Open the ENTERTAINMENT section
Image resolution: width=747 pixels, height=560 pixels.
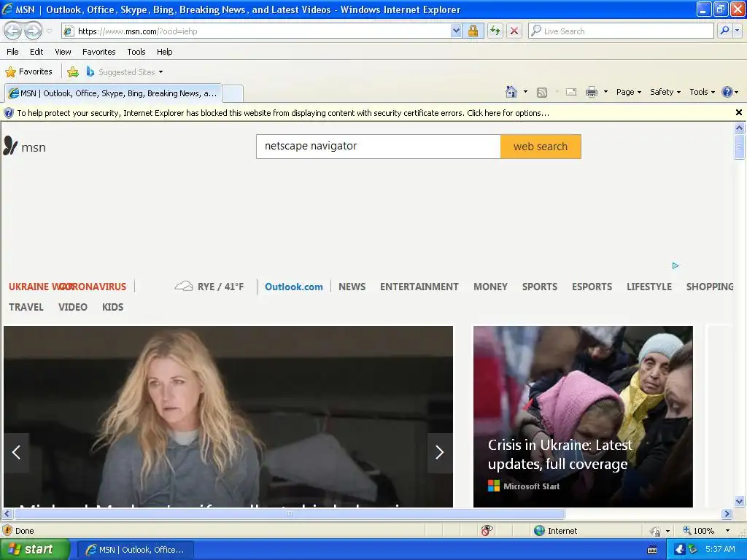point(419,287)
